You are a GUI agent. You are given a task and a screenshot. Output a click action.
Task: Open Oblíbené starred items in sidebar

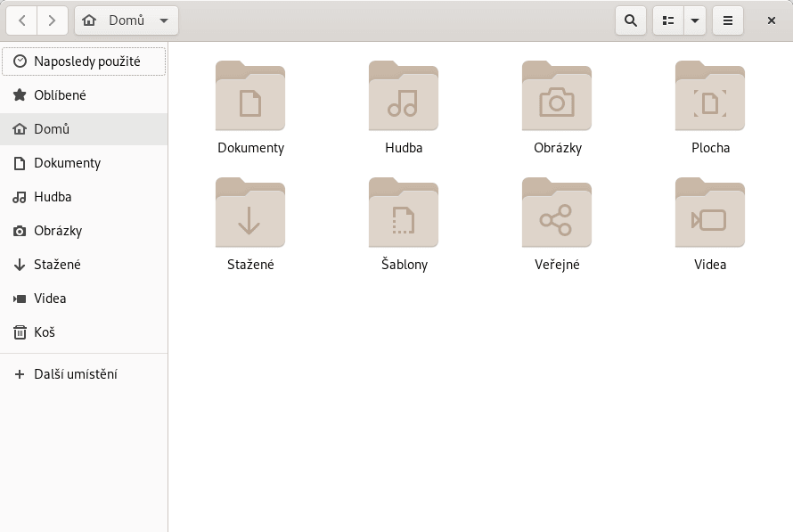84,95
